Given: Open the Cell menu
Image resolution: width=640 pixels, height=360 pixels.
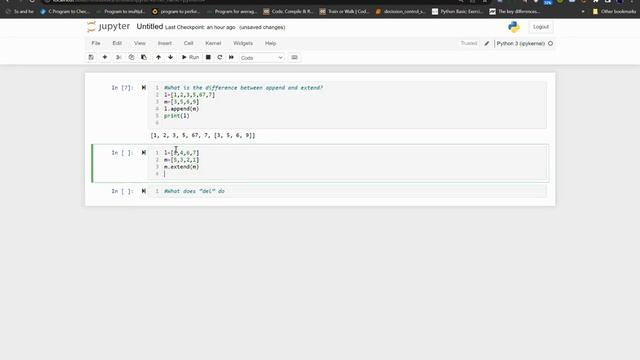Looking at the screenshot, I should [x=189, y=43].
